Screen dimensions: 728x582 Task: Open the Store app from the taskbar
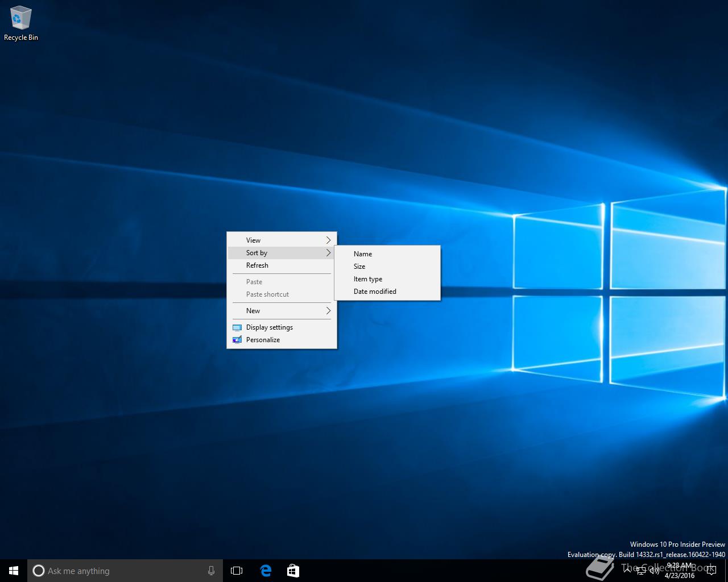pyautogui.click(x=293, y=571)
